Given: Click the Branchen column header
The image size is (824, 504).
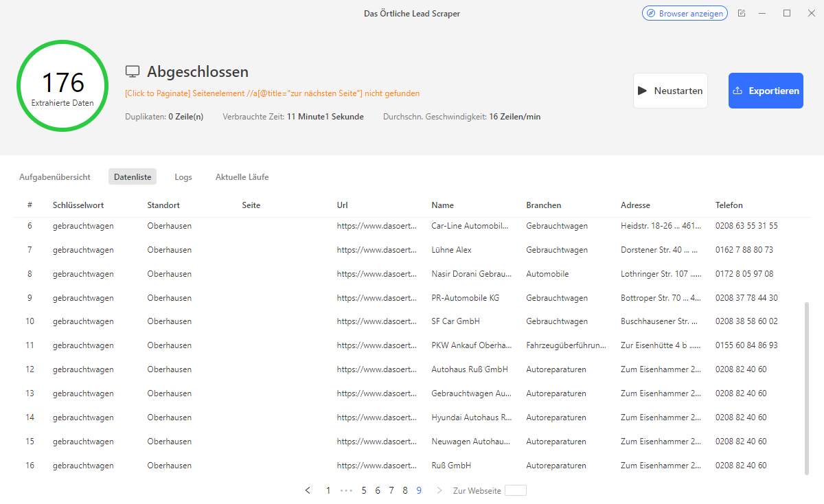Looking at the screenshot, I should [x=544, y=205].
